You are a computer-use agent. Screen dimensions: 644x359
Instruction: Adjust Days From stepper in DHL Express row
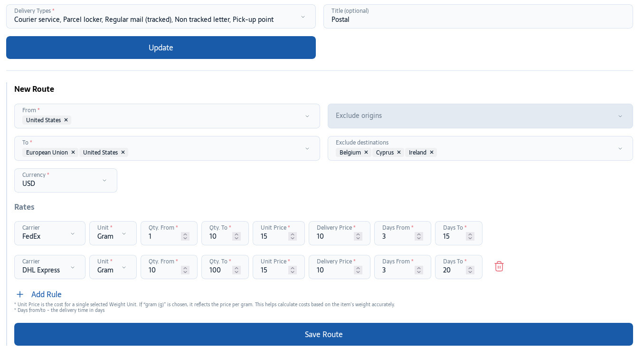point(419,270)
